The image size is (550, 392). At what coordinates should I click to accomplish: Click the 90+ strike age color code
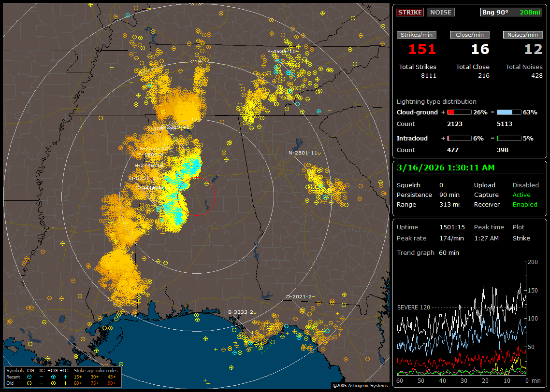click(112, 383)
